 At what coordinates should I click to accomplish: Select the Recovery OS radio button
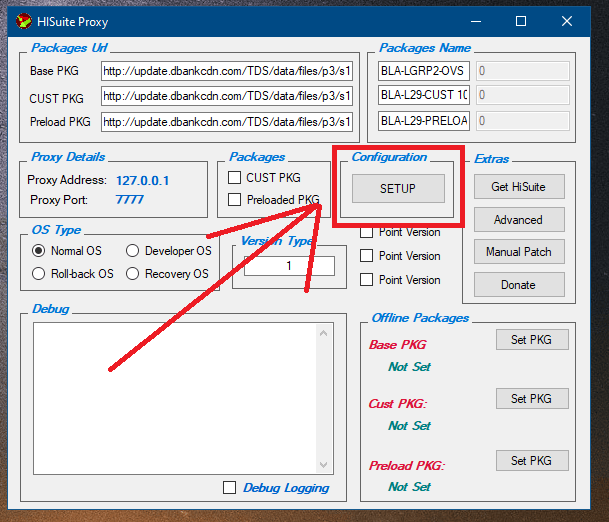point(132,273)
